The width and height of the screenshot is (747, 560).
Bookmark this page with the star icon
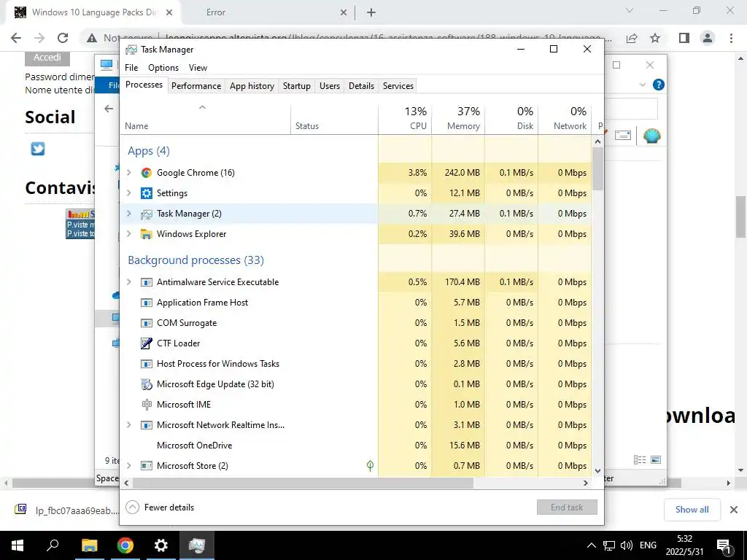[655, 38]
